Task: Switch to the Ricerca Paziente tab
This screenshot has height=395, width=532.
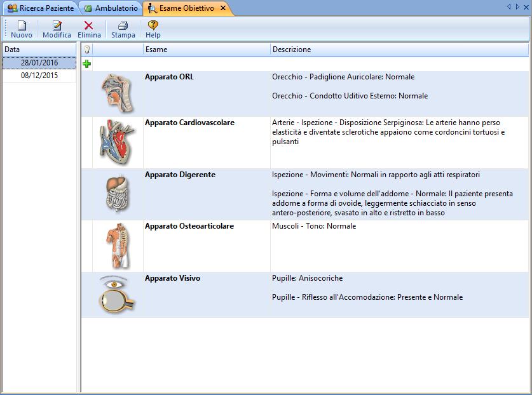Action: (x=41, y=8)
